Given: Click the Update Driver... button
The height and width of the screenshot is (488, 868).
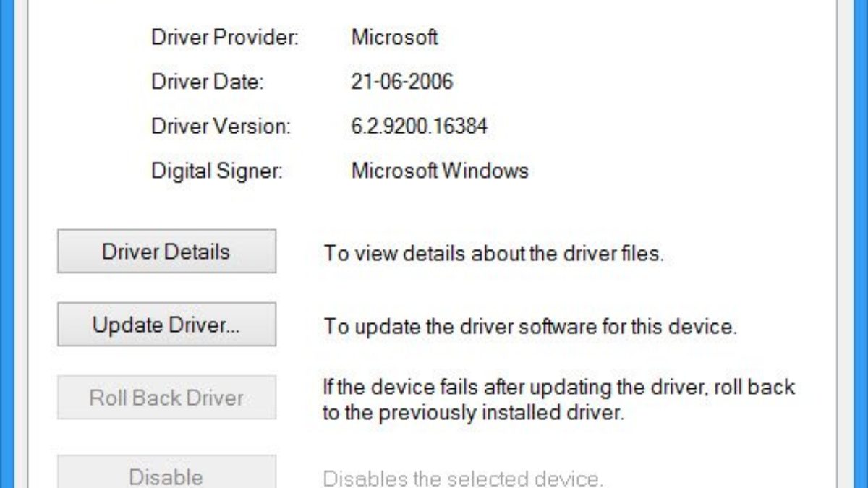Looking at the screenshot, I should [x=166, y=325].
